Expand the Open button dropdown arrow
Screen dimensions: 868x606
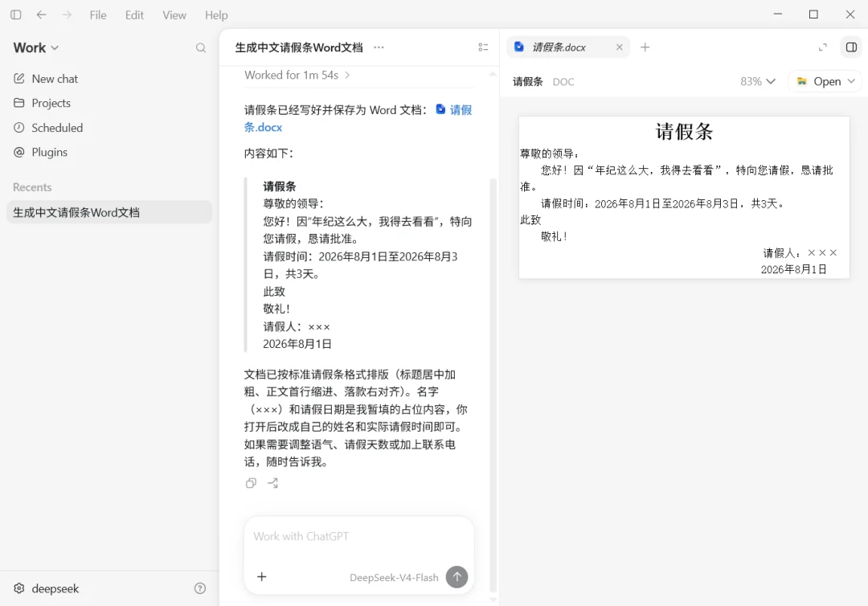(851, 81)
